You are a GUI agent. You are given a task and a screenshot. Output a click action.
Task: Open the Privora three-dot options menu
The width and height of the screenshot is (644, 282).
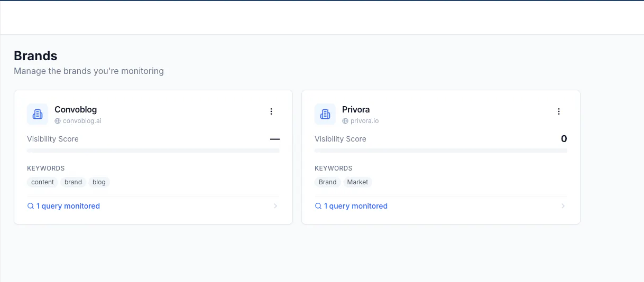[x=559, y=111]
